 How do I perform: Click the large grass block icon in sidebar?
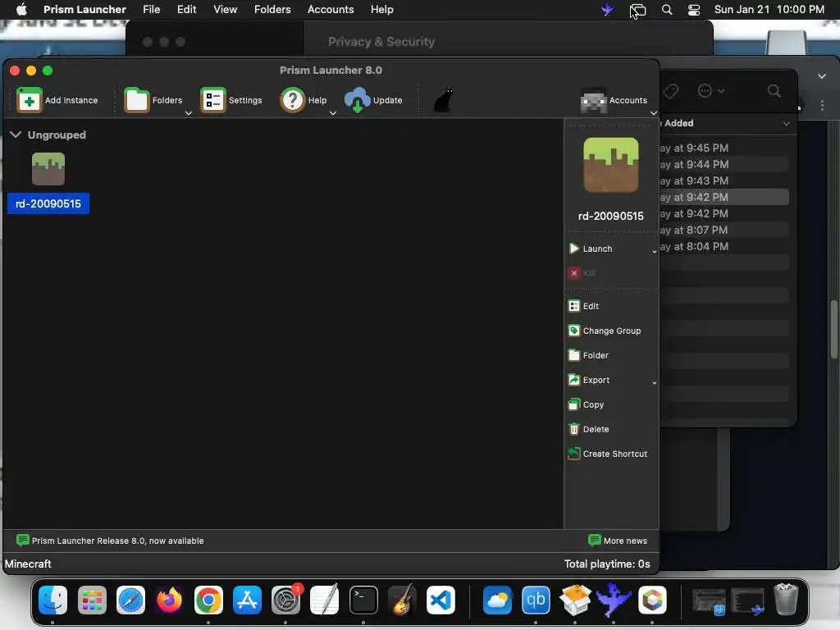coord(610,165)
